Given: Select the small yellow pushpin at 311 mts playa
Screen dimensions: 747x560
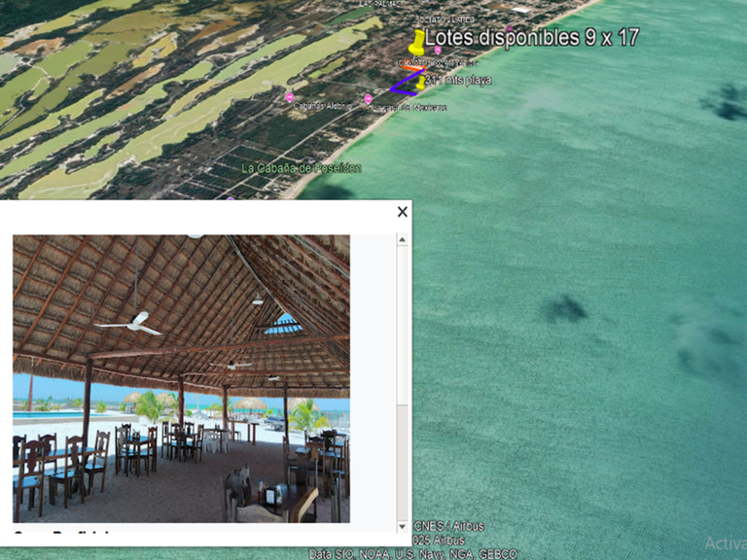Looking at the screenshot, I should tap(420, 83).
